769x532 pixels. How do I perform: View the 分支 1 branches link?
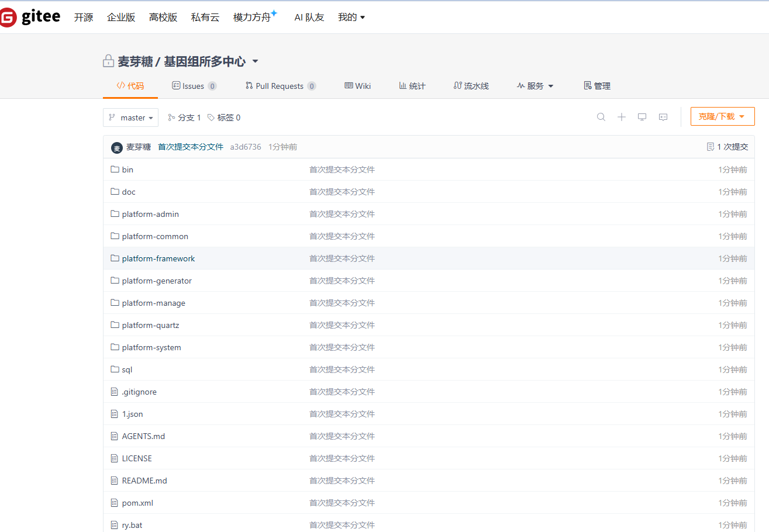pyautogui.click(x=184, y=118)
